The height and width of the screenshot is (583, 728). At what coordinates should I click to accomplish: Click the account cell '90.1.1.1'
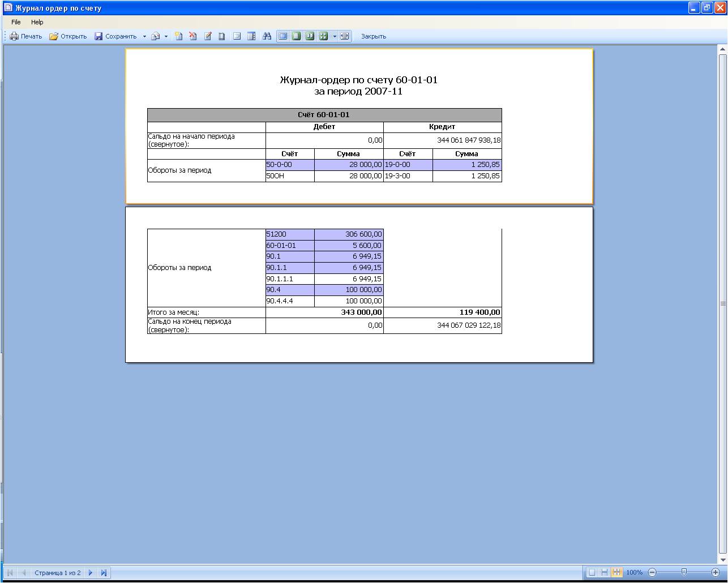(x=290, y=279)
